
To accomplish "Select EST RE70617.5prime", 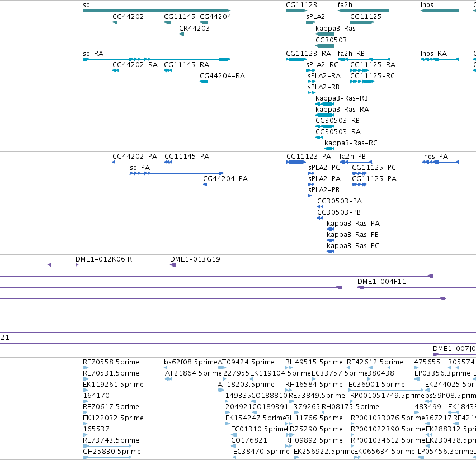I will click(x=111, y=407).
